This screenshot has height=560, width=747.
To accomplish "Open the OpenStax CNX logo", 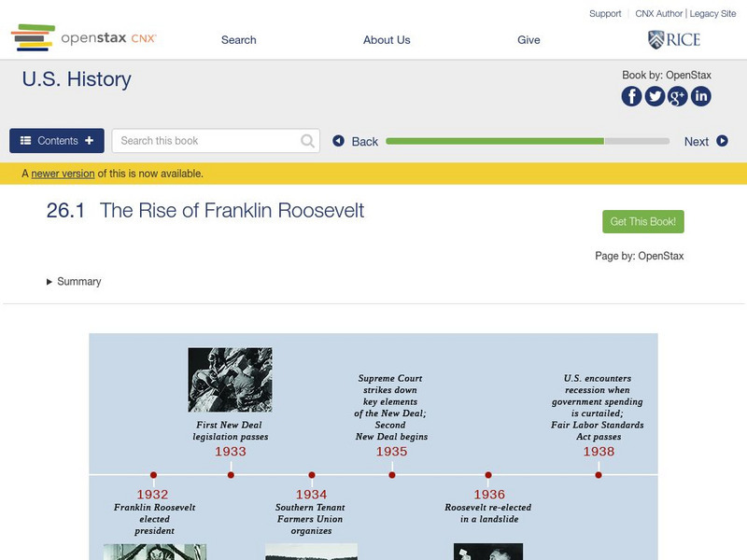I will tap(84, 38).
